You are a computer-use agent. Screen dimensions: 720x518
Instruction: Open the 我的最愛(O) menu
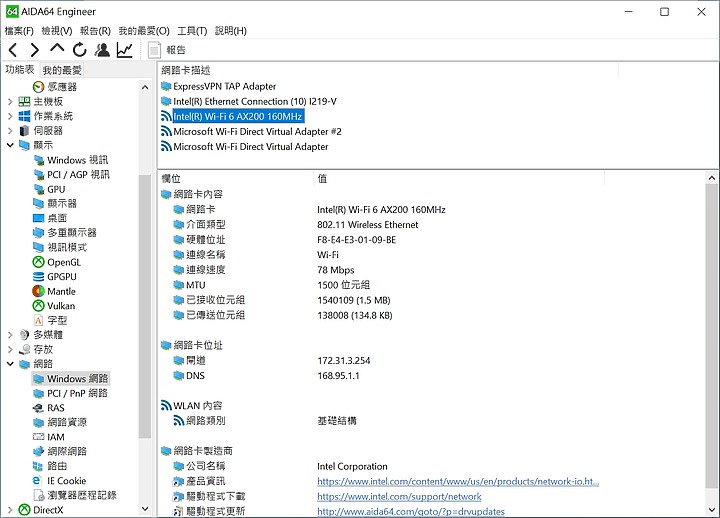144,31
